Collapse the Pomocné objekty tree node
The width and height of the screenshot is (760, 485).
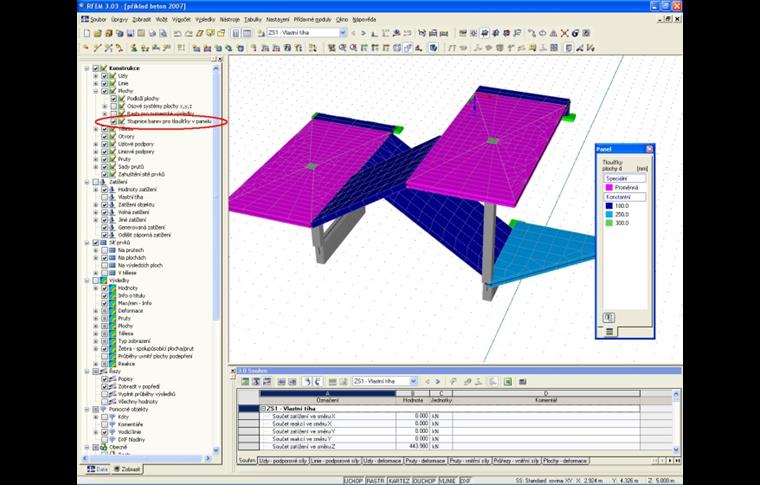(x=87, y=409)
